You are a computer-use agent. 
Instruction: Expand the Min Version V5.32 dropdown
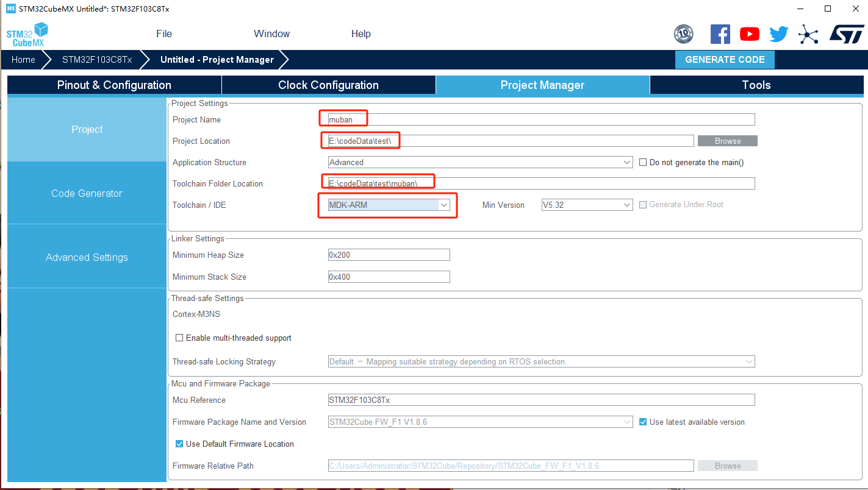click(x=587, y=205)
